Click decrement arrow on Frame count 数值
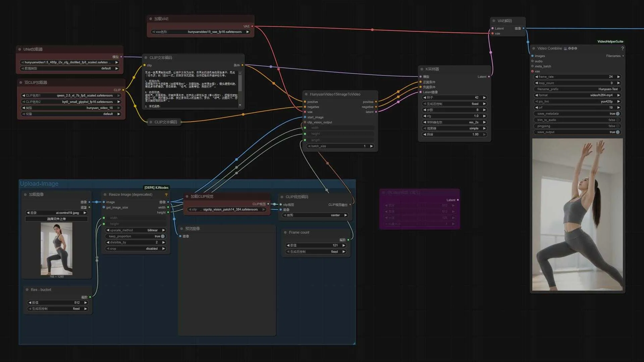The image size is (644, 362). (x=288, y=245)
